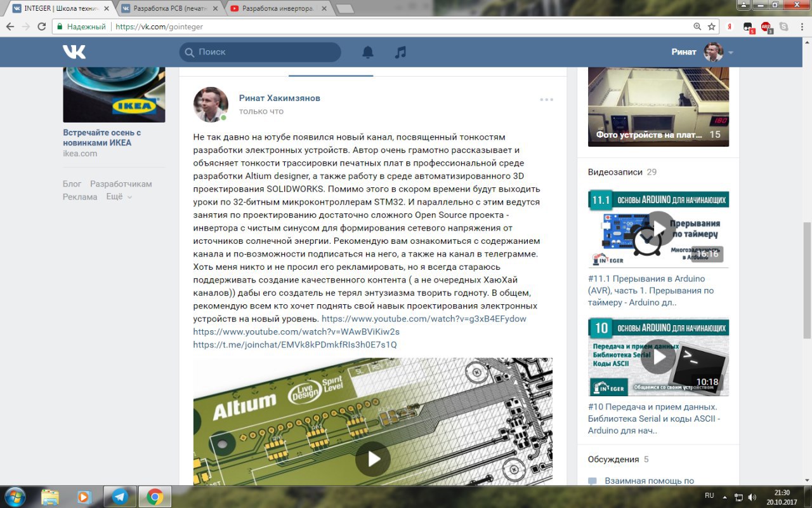Open the Yandex extension icon
This screenshot has height=508, width=812.
(730, 27)
